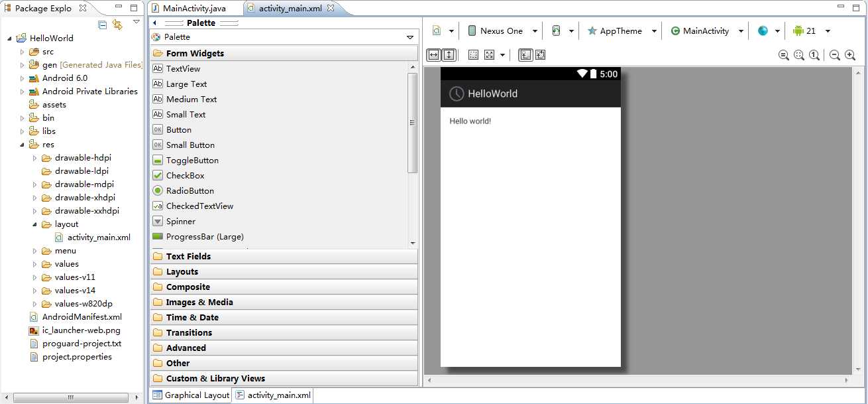Select gen Generated Java Files folder

point(92,64)
